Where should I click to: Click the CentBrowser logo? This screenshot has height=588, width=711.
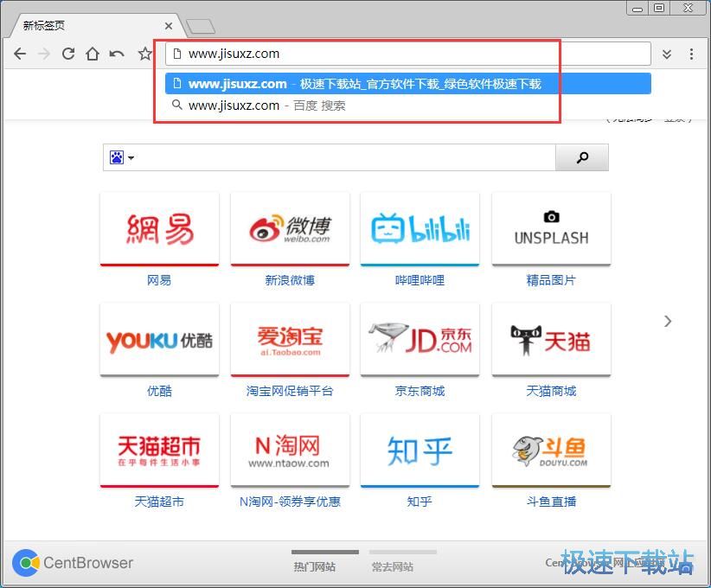coord(73,563)
